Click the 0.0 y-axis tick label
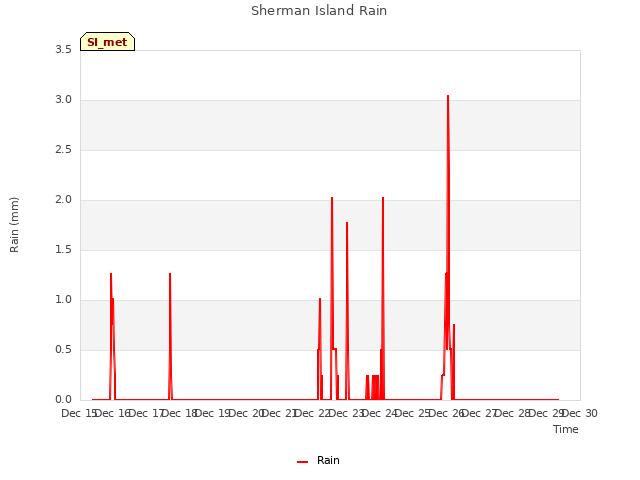This screenshot has height=480, width=640. (x=63, y=400)
